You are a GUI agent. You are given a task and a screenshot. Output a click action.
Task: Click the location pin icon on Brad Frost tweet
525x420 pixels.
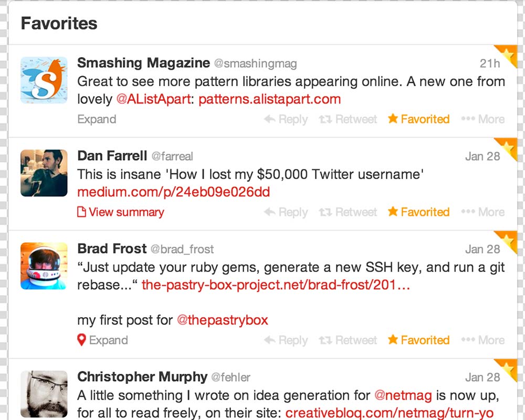[x=81, y=340]
